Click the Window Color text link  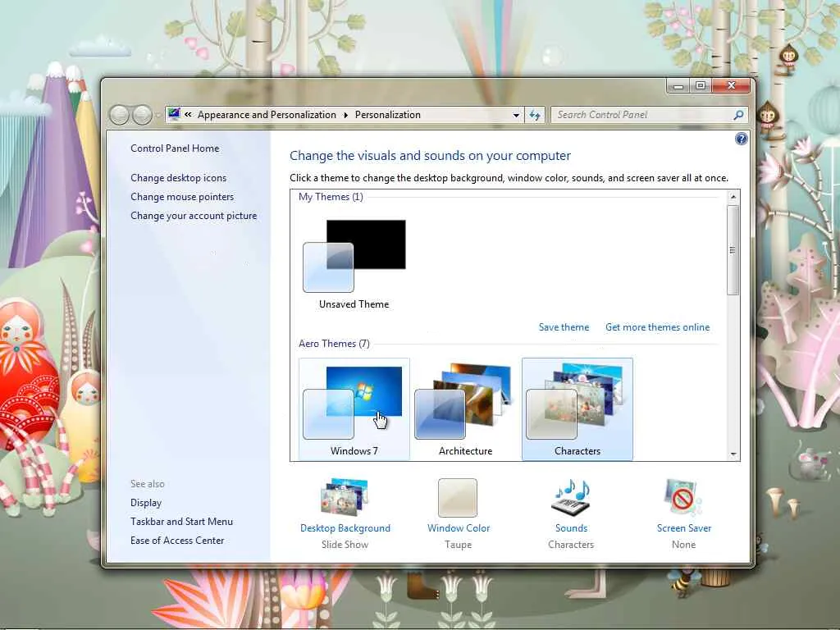tap(459, 528)
